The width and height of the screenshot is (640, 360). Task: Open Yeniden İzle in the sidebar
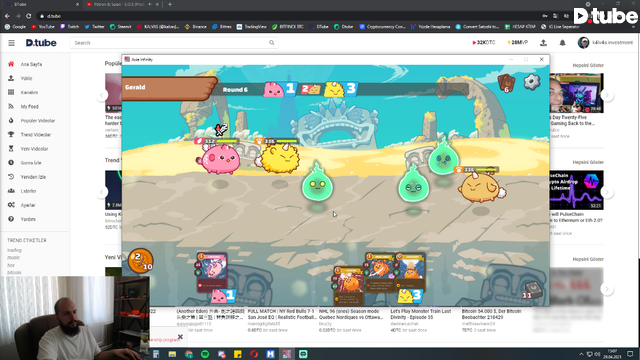33,177
